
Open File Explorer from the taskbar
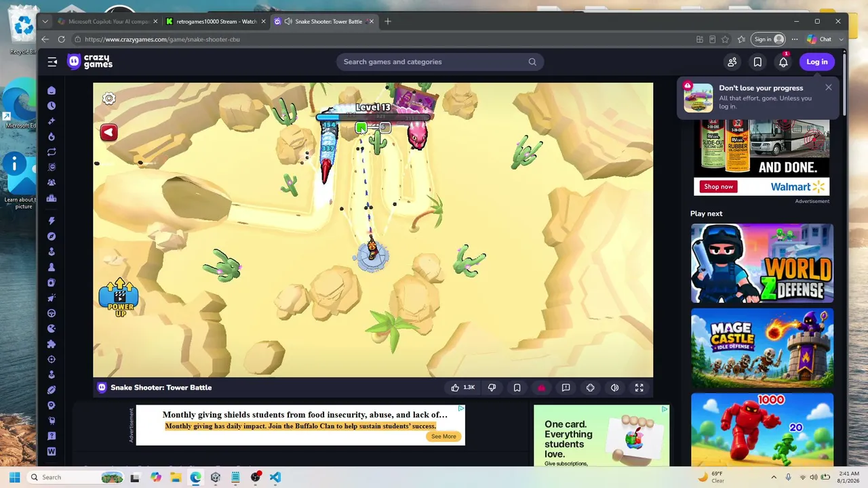(176, 477)
